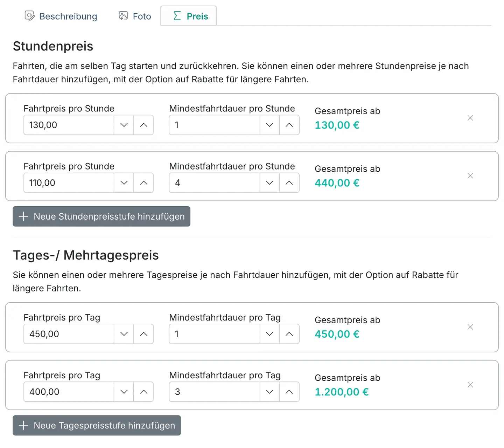Remove the 450,00 € daily price tier

coord(470,327)
